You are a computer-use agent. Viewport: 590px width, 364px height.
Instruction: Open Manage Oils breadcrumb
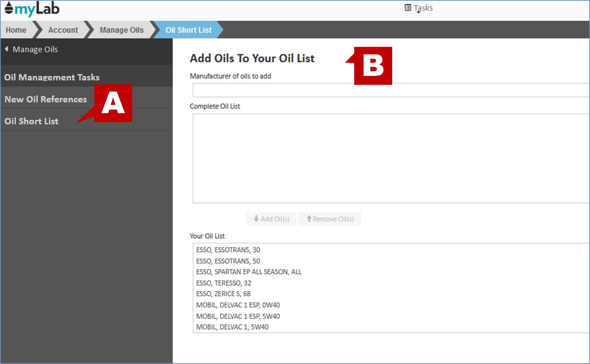coord(121,30)
